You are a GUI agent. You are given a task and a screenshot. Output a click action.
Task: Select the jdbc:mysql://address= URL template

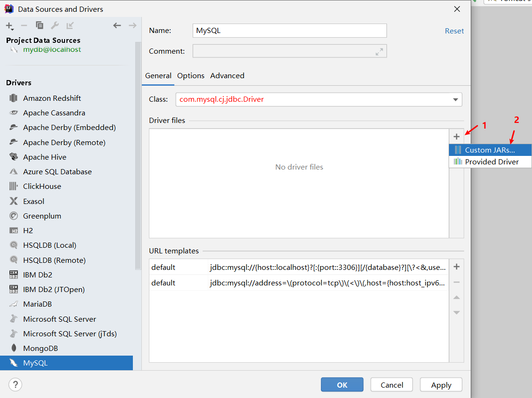coord(299,283)
